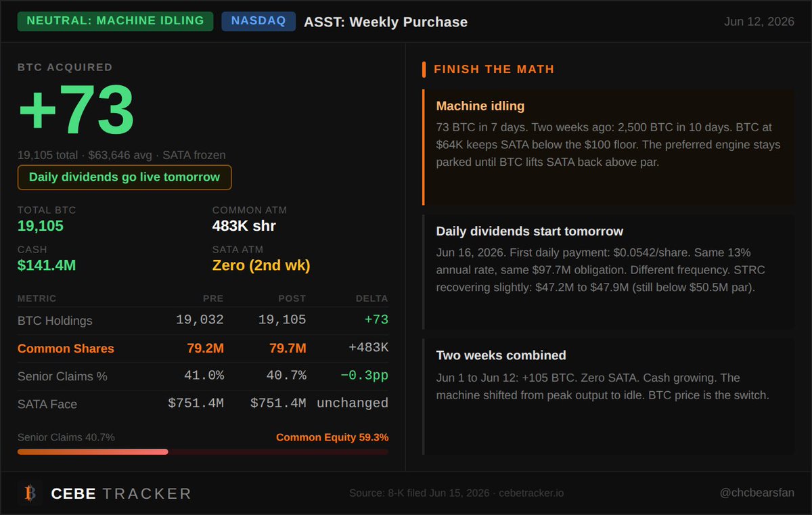Open the Daily dividends start tomorrow card
The image size is (812, 515).
(x=608, y=272)
